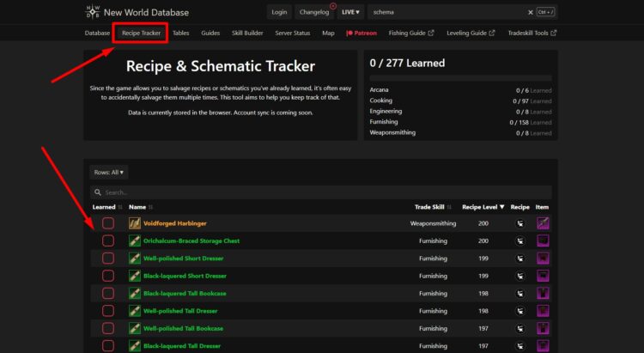Image resolution: width=644 pixels, height=353 pixels.
Task: Open the Voidforged Harbinger schematic icon
Action: [134, 223]
